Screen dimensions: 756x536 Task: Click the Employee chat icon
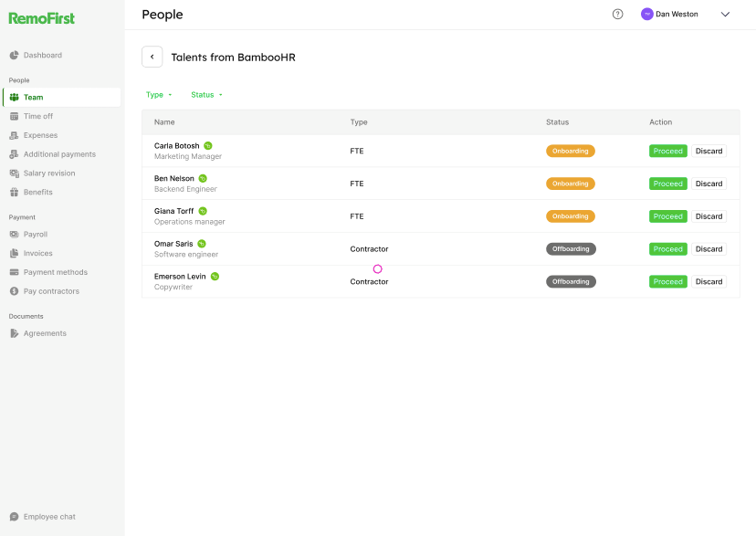(x=15, y=517)
